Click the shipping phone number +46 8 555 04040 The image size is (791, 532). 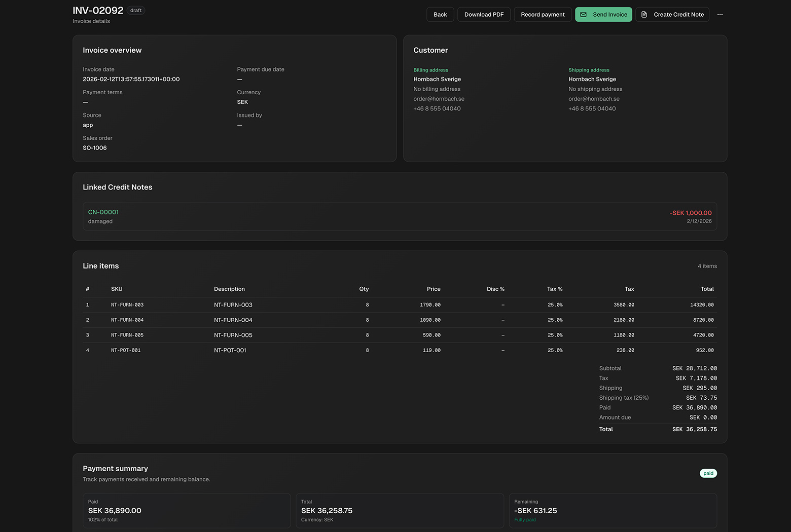click(x=592, y=108)
